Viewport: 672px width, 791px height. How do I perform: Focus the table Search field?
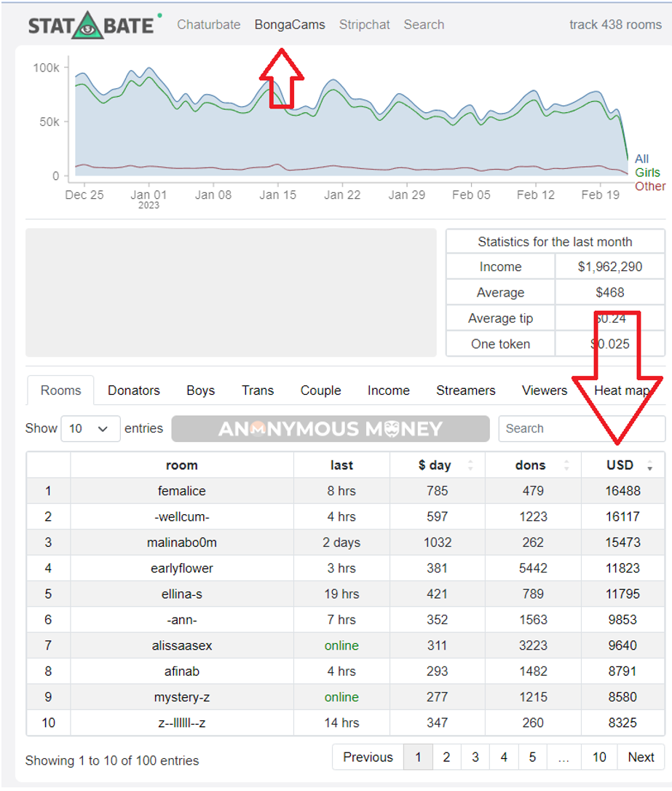pyautogui.click(x=582, y=429)
